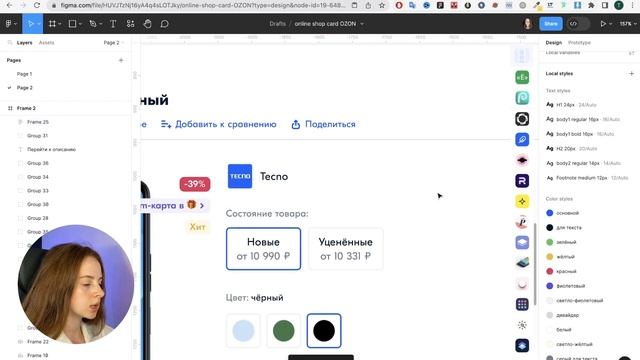Click the search icon in Layers panel
640x360 pixels.
click(x=10, y=42)
